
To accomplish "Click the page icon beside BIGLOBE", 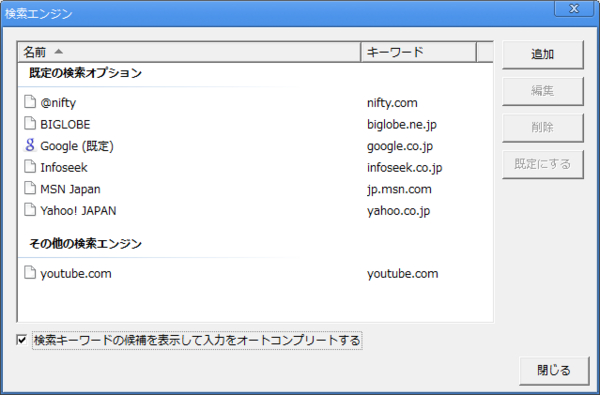I will [30, 124].
